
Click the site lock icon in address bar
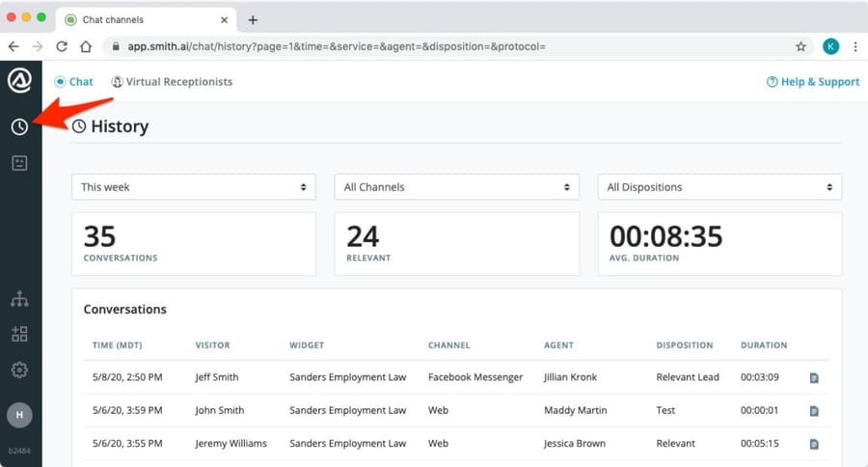coord(116,46)
